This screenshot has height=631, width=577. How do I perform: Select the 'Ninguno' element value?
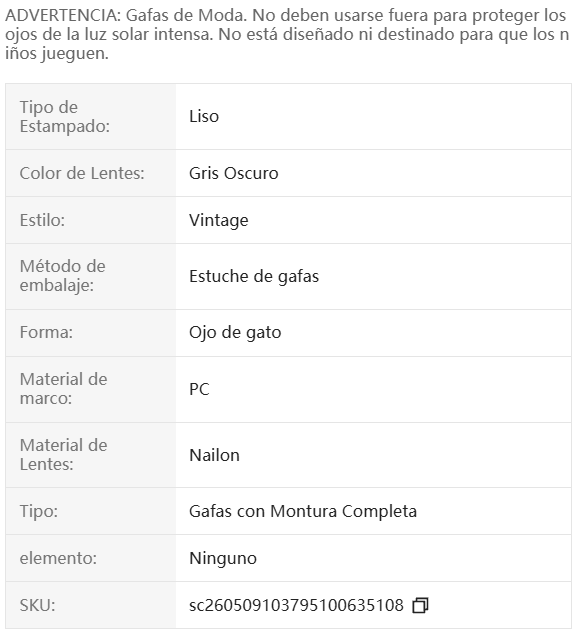tap(223, 558)
